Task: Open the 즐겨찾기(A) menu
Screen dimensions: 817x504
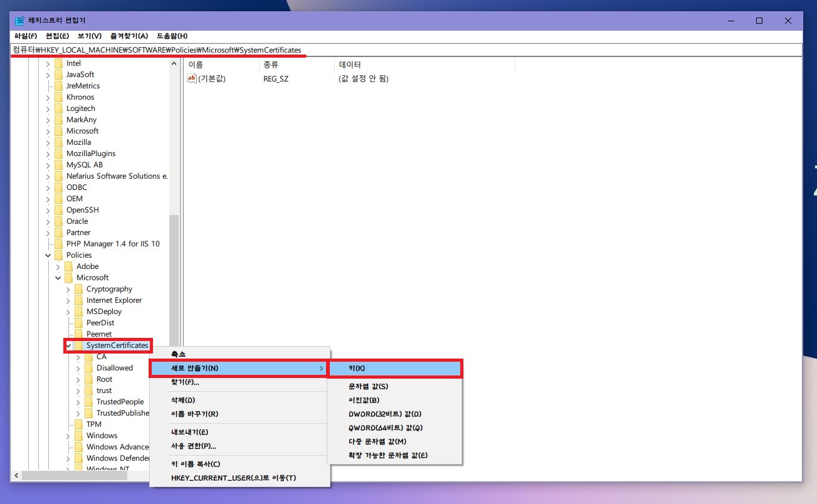Action: pyautogui.click(x=129, y=36)
